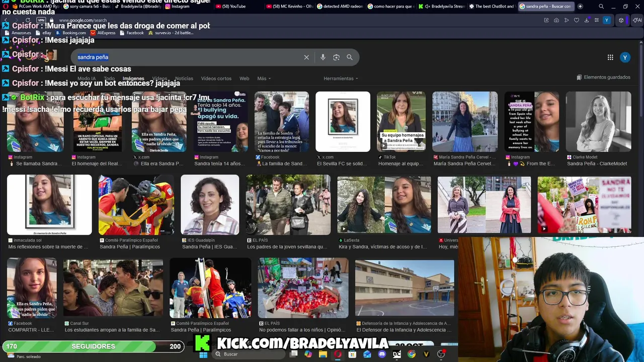Click the Windows taskbar Buscar search field
The width and height of the screenshot is (644, 362).
pyautogui.click(x=249, y=354)
